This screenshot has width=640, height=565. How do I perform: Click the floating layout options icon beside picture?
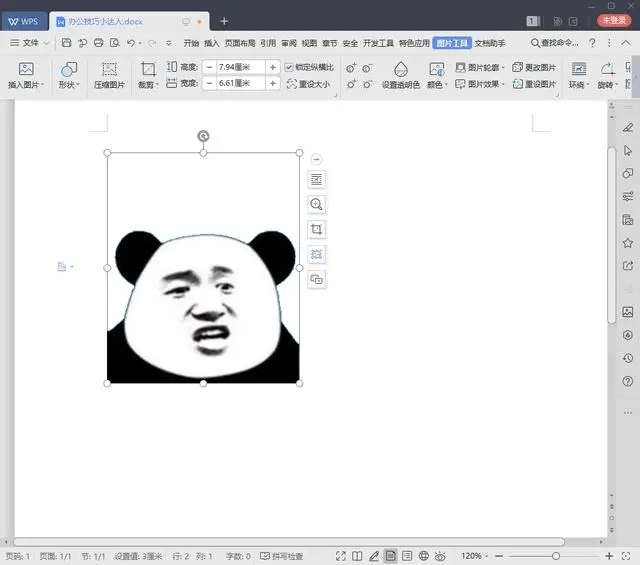pyautogui.click(x=316, y=179)
